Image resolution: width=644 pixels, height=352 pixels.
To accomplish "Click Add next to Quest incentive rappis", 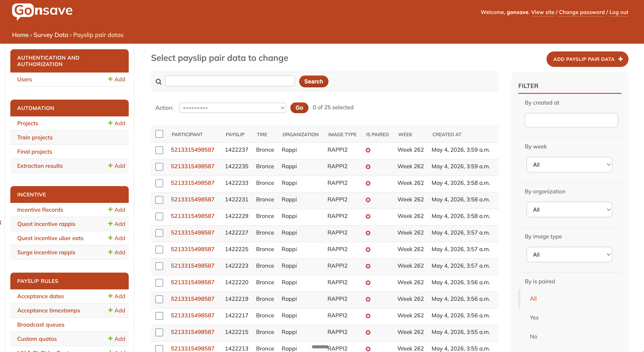I will coord(116,224).
